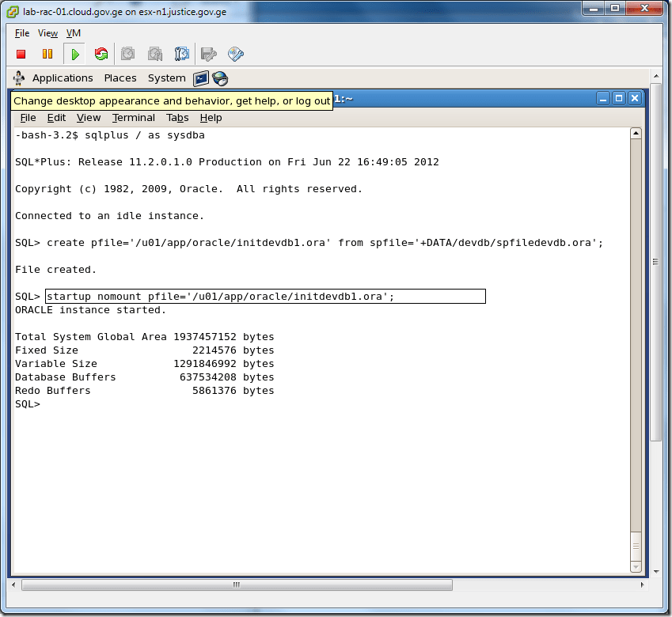The image size is (672, 617).
Task: Click the terminal scrollbar down arrow
Action: tap(636, 567)
